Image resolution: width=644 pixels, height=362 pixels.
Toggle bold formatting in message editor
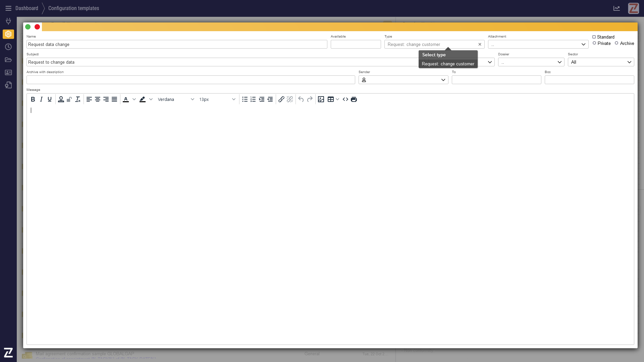point(33,99)
